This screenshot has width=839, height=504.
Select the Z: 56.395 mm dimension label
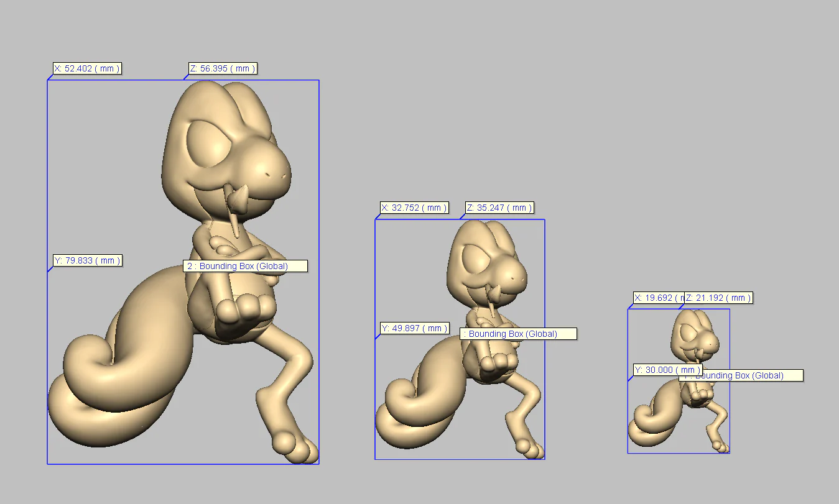tap(222, 68)
